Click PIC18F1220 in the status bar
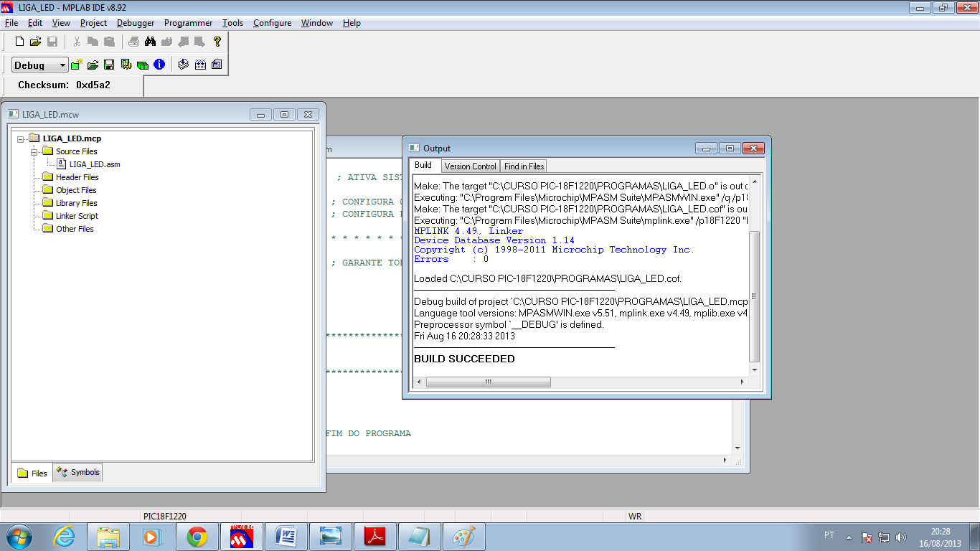980x551 pixels. pyautogui.click(x=165, y=516)
